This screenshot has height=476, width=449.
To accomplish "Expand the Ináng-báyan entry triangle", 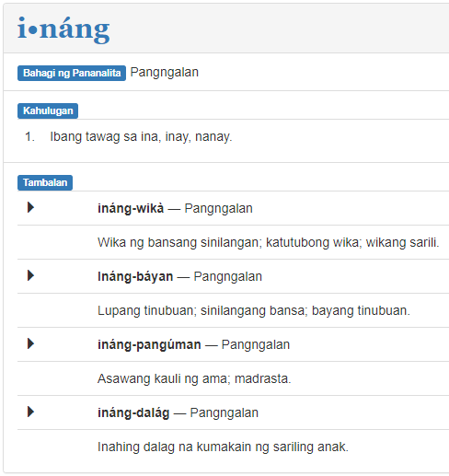I will tap(30, 275).
